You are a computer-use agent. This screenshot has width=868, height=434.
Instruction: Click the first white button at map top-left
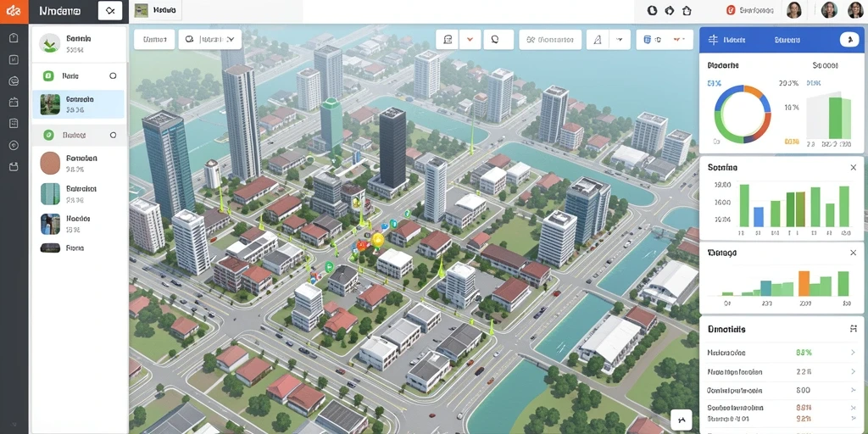[x=154, y=40]
